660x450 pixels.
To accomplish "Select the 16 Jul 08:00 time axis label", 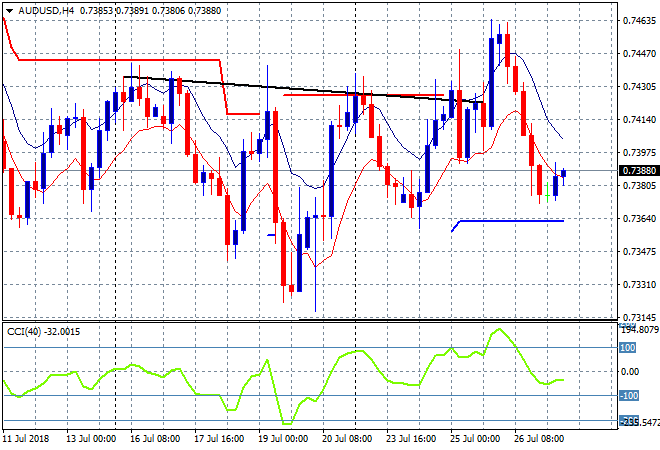I will tap(155, 439).
